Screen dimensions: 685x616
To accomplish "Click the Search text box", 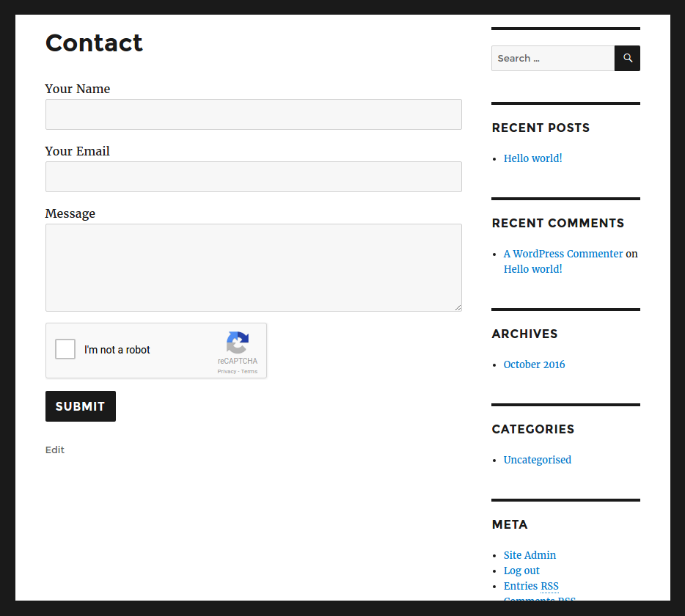I will (552, 59).
